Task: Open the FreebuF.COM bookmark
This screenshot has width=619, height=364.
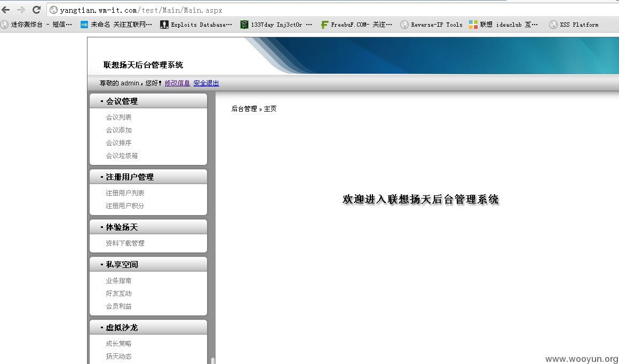Action: (x=356, y=25)
